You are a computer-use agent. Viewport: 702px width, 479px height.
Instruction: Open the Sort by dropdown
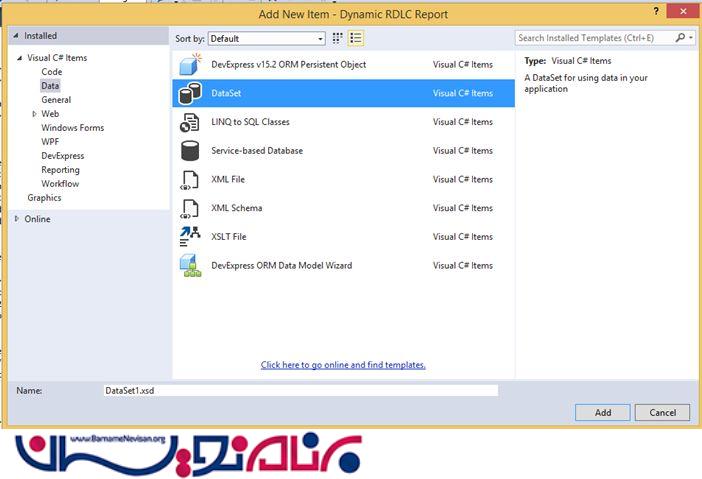tap(266, 39)
